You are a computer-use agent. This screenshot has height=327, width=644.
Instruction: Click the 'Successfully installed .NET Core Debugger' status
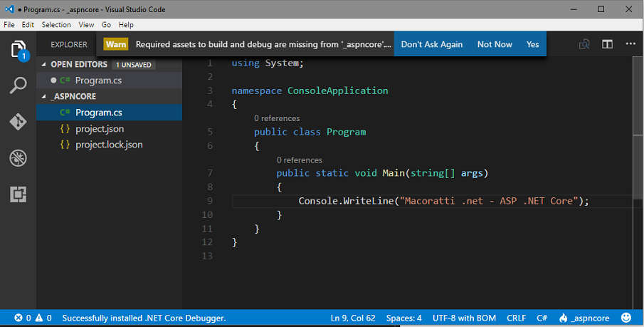[144, 318]
